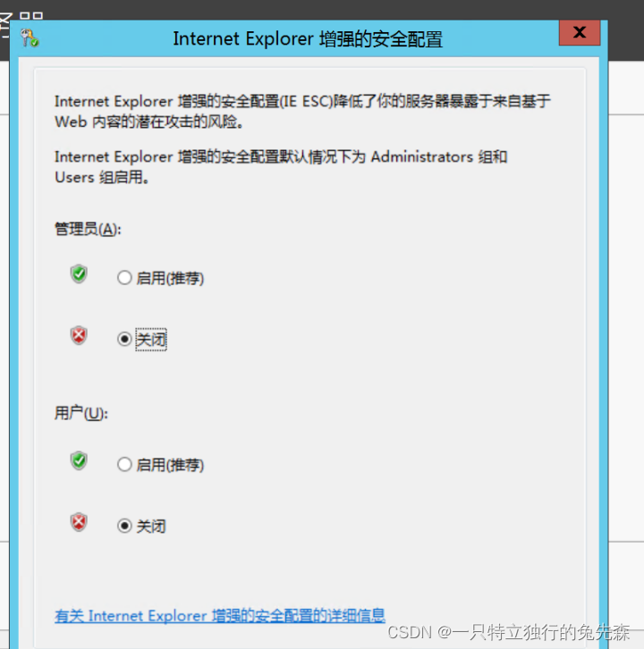Close the IE enhanced security dialog
The width and height of the screenshot is (644, 649).
tap(580, 32)
